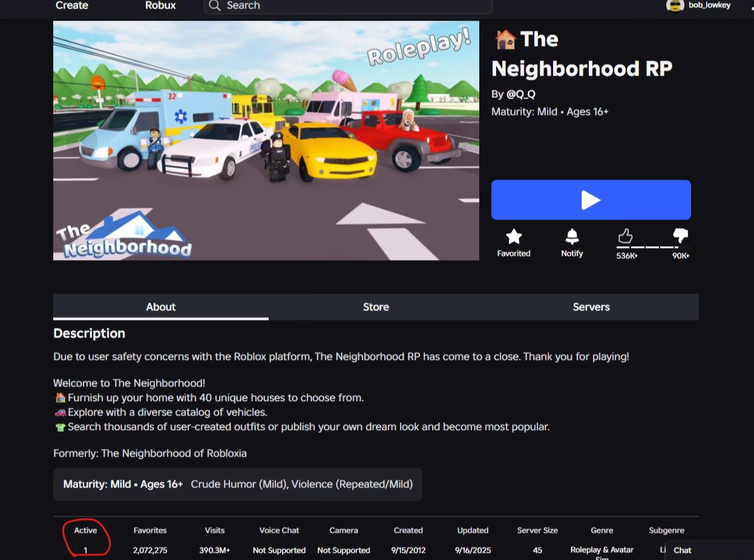Click the 'Maturity: Mild • Ages 16+' line under the title
Screen dimensions: 754x560
coord(549,112)
